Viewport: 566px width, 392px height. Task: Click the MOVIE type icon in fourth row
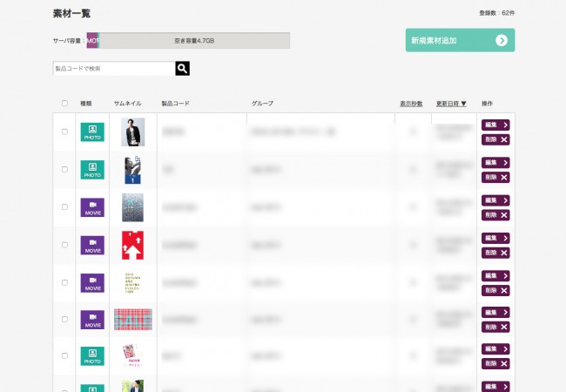click(x=92, y=245)
